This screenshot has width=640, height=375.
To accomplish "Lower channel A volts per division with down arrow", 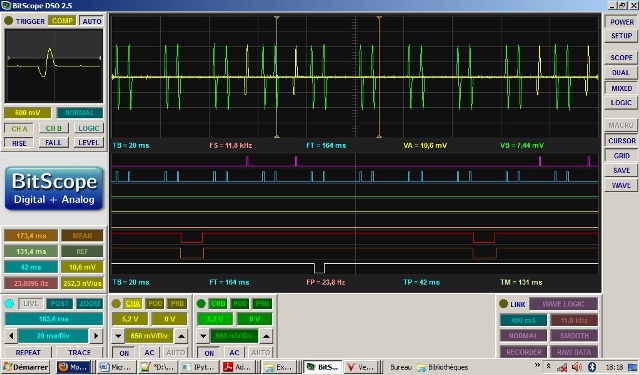I will point(118,336).
